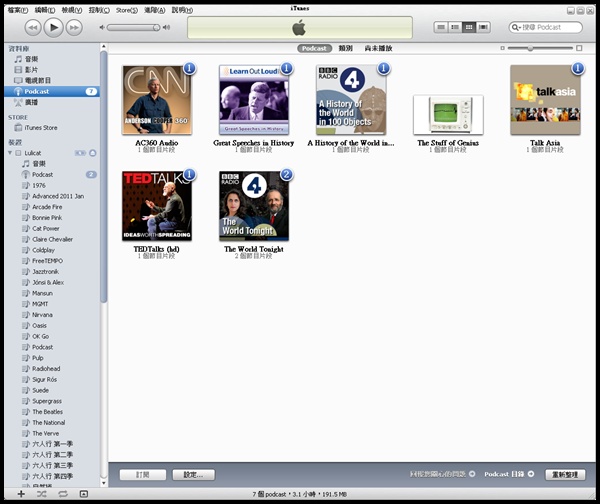The height and width of the screenshot is (504, 600).
Task: Select the grid view icon
Action: (469, 27)
